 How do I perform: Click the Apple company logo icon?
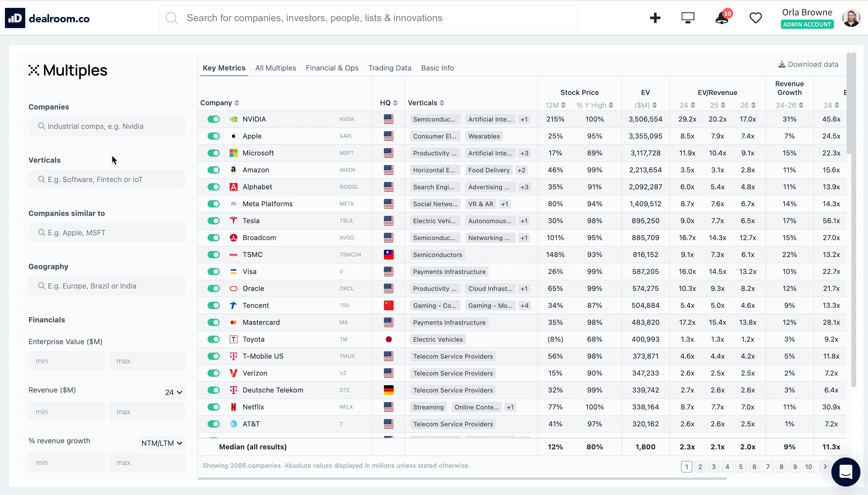[233, 136]
